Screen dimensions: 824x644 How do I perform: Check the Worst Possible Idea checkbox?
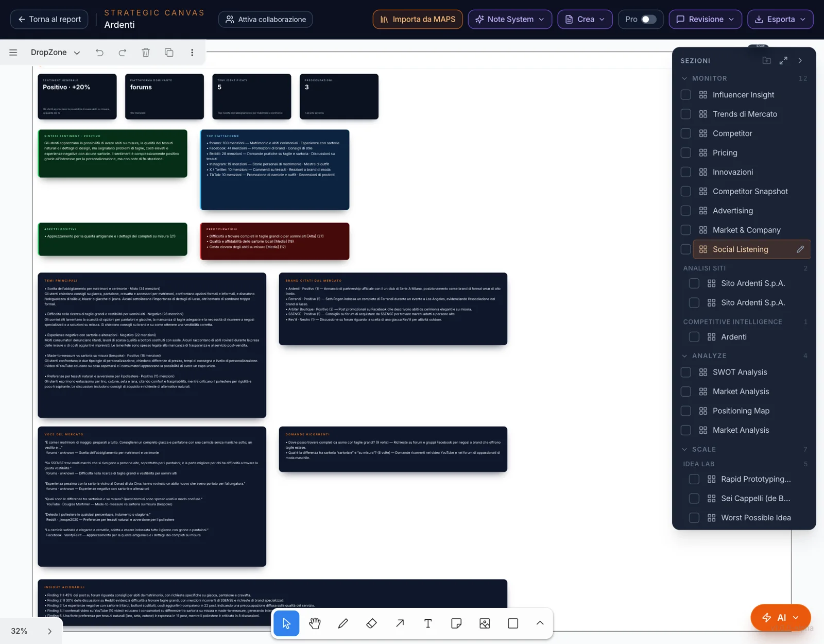click(694, 518)
